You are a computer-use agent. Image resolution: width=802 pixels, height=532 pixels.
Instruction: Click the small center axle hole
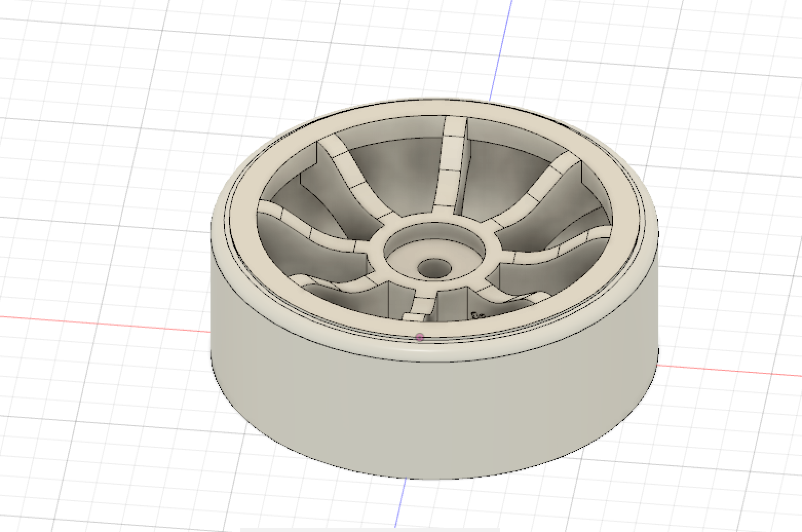pos(434,268)
